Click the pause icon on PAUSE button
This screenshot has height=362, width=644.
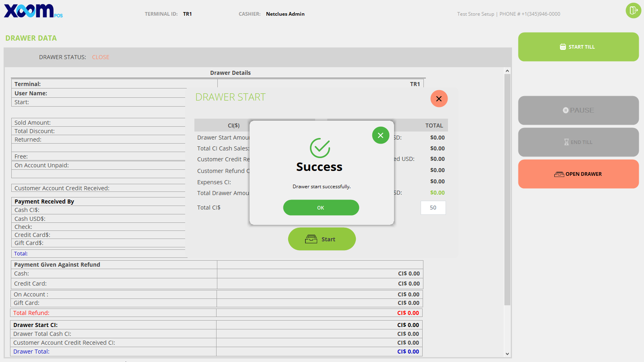[x=566, y=110]
